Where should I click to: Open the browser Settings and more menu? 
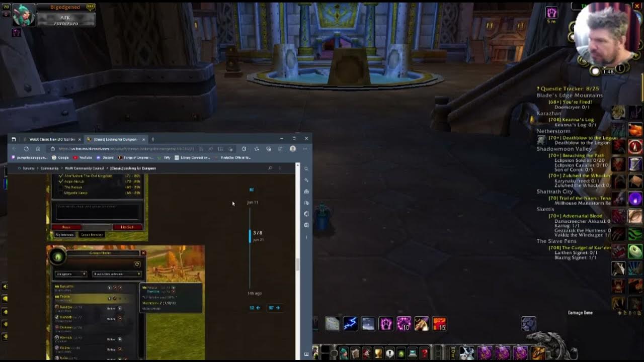coord(305,149)
